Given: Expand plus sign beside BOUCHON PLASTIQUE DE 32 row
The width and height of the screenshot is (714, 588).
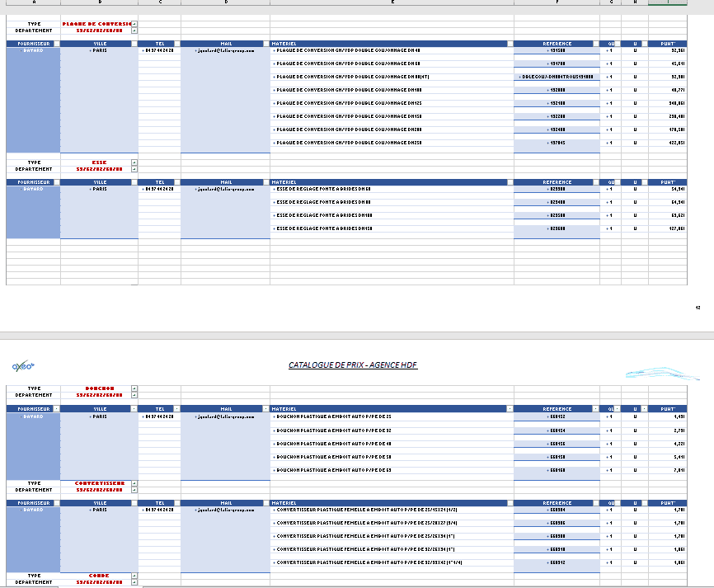Looking at the screenshot, I should click(274, 430).
